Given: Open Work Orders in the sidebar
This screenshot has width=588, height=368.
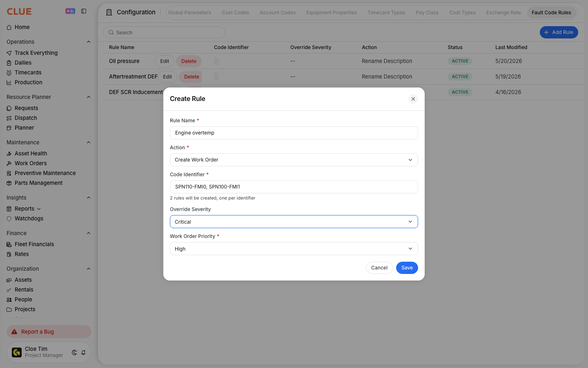Looking at the screenshot, I should (31, 163).
